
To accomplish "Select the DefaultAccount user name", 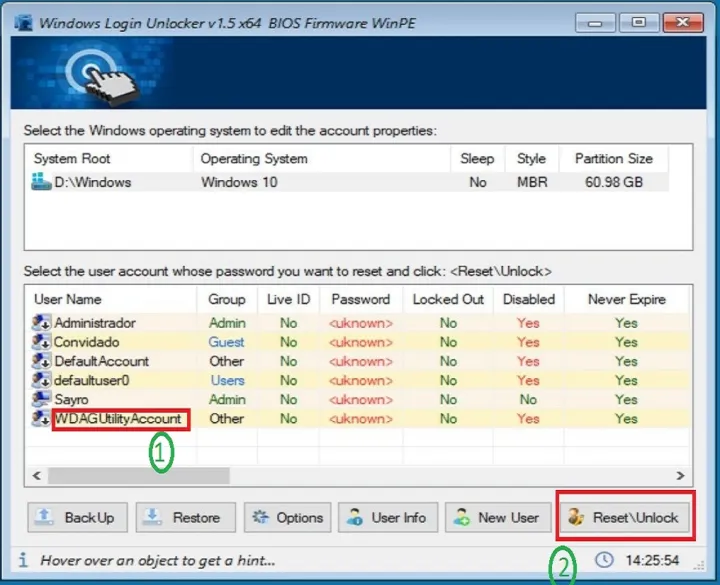I will pyautogui.click(x=101, y=361).
